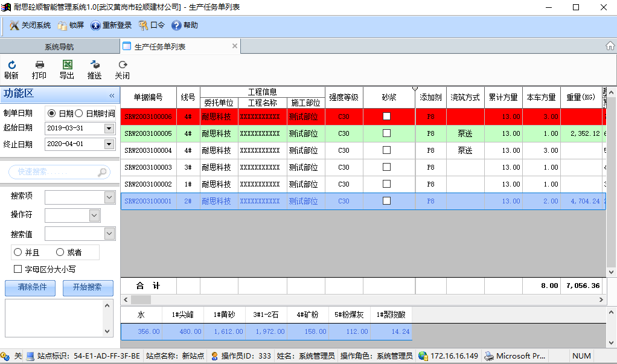Click the horizontal scrollbar under table
This screenshot has width=617, height=364.
click(x=362, y=299)
